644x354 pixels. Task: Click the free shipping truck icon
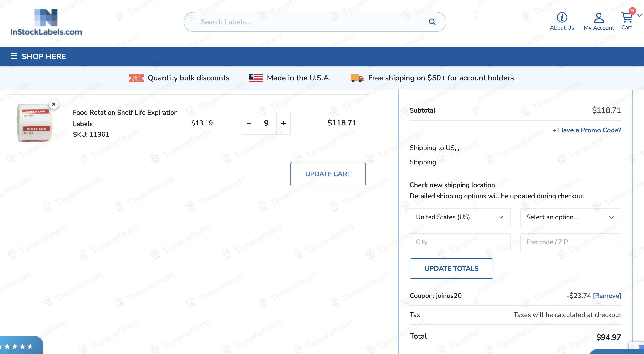coord(357,78)
